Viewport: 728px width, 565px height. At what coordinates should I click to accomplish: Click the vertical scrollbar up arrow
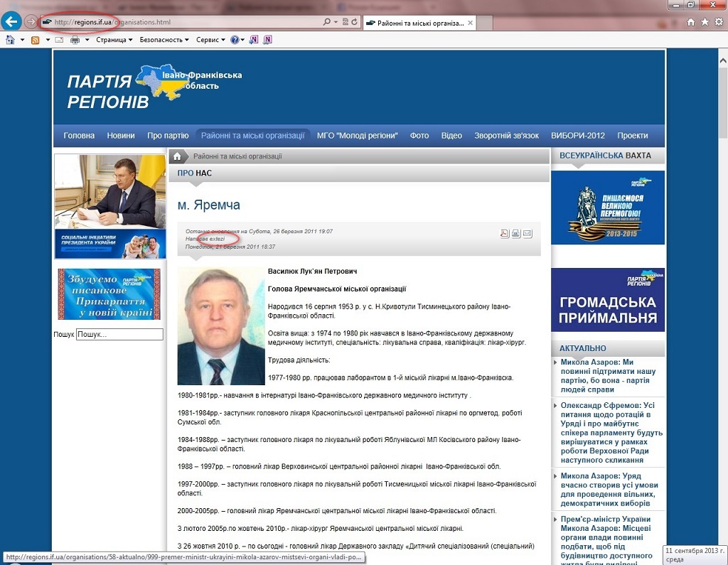tap(723, 61)
